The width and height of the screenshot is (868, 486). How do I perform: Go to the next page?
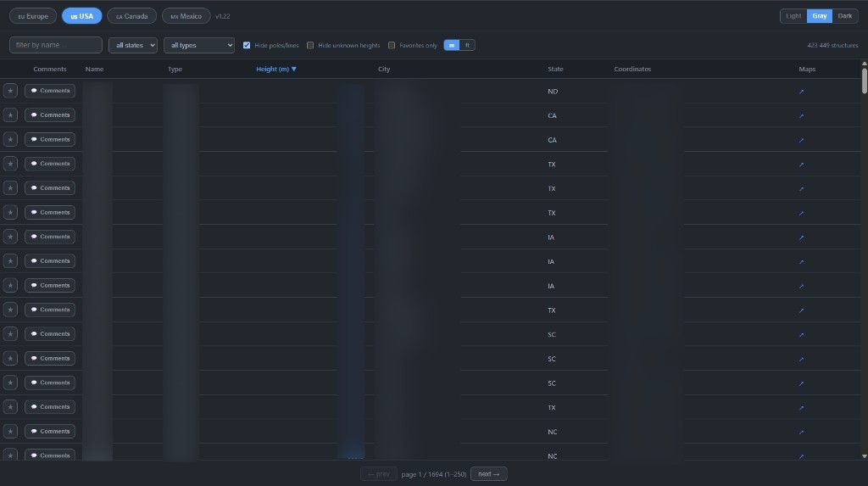pos(489,474)
